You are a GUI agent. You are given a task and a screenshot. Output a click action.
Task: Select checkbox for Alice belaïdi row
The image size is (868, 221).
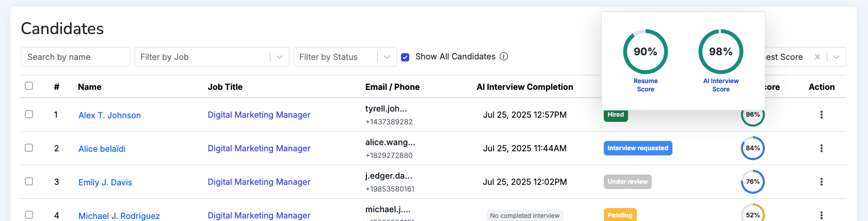[x=29, y=148]
